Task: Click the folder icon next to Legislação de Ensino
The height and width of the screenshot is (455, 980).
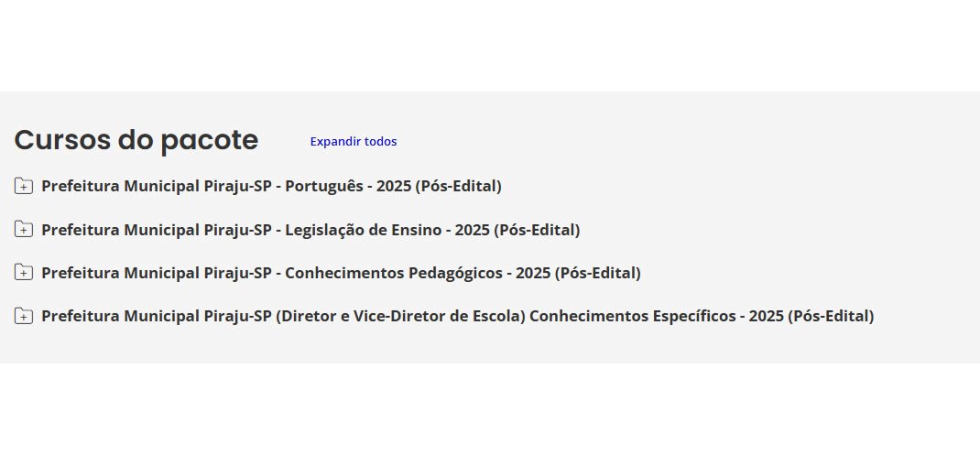Action: 24,230
